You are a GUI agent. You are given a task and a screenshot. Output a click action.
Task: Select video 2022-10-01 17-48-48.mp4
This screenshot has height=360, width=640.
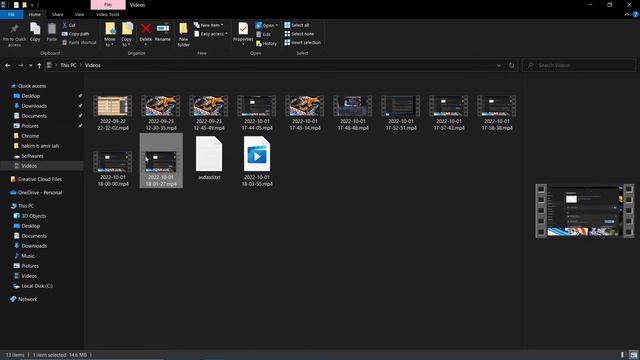pyautogui.click(x=353, y=113)
